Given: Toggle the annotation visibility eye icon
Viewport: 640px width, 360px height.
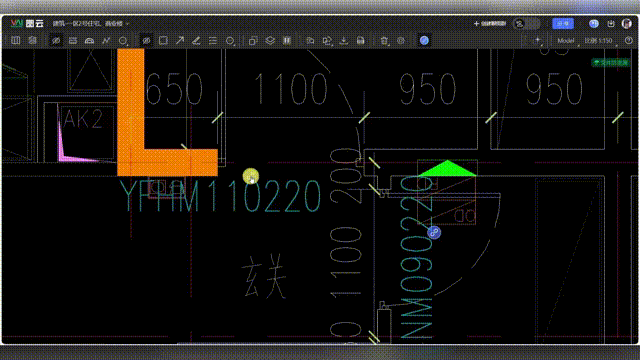Looking at the screenshot, I should [146, 40].
